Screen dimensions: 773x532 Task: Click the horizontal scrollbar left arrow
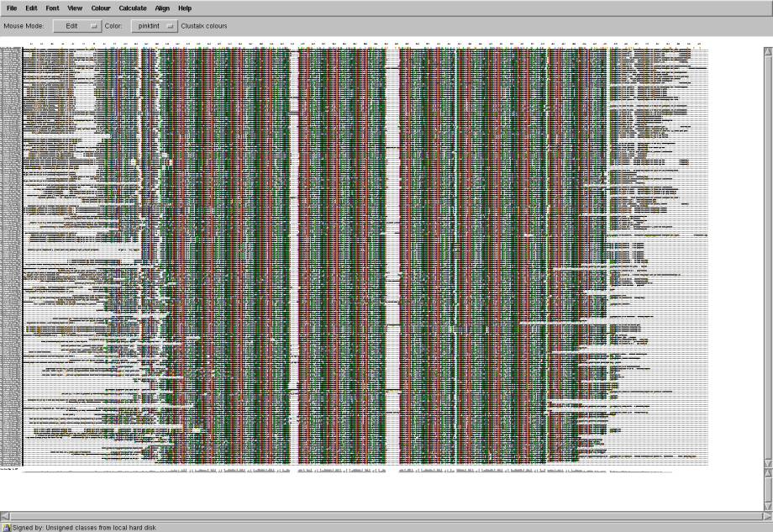tap(5, 515)
